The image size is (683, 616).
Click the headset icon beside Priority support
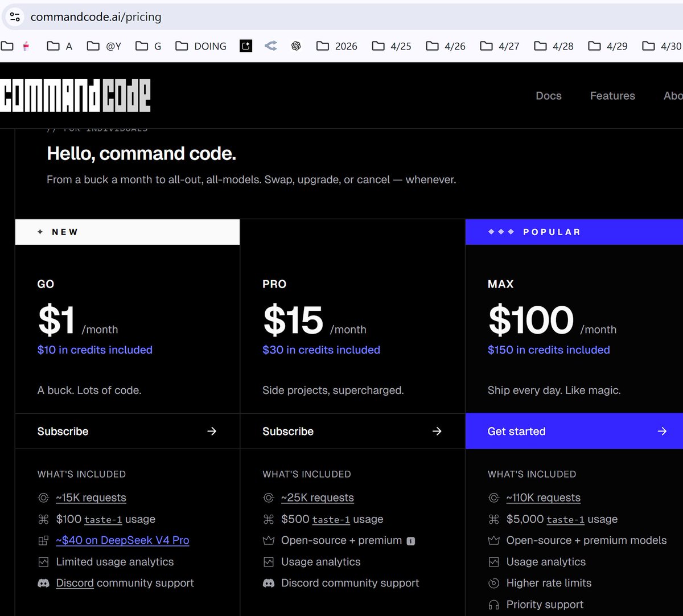coord(493,605)
